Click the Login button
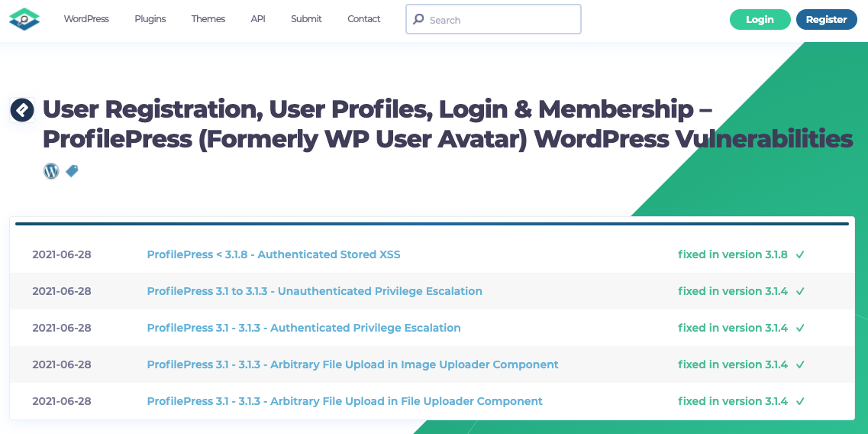This screenshot has height=434, width=868. (760, 19)
